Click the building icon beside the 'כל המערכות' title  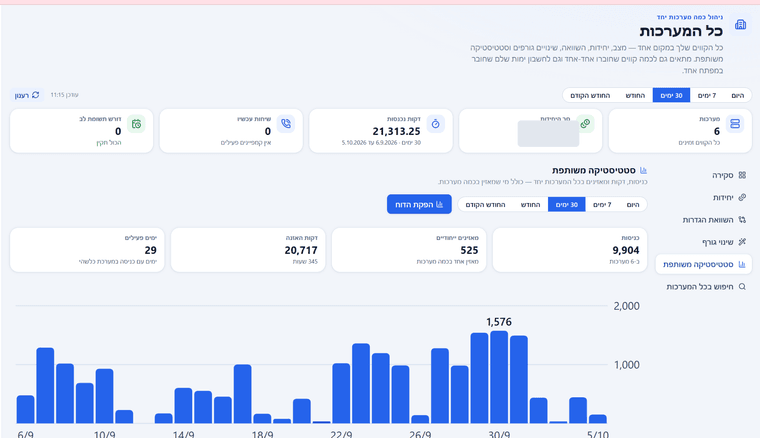740,25
